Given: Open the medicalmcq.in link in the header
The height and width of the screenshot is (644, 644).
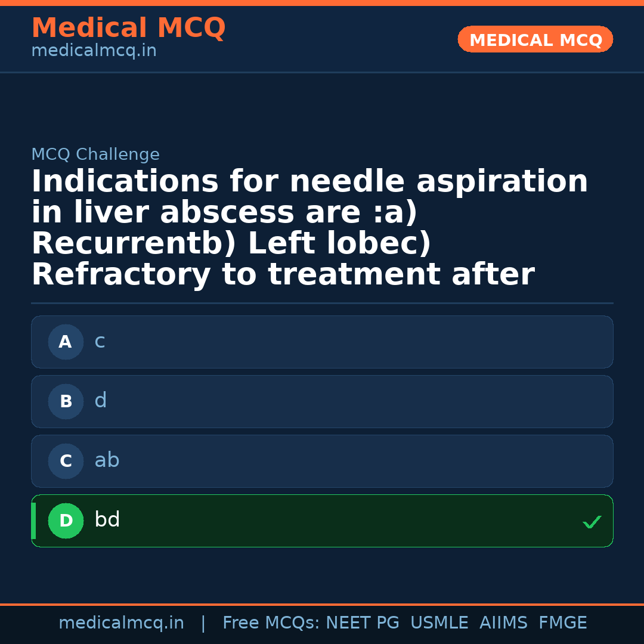Looking at the screenshot, I should (x=94, y=51).
